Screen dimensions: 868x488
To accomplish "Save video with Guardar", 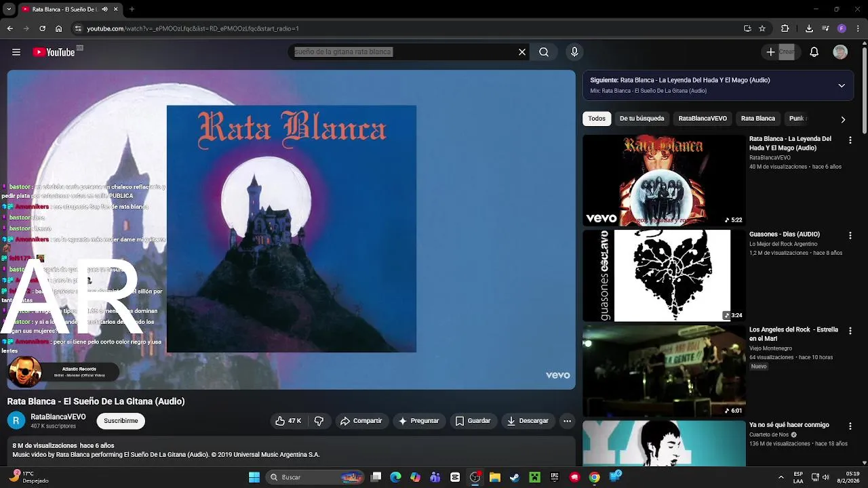I will coord(473,421).
